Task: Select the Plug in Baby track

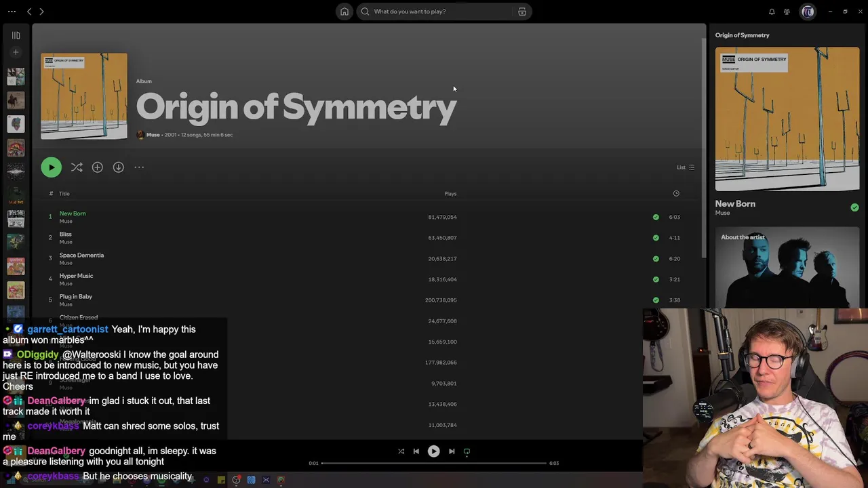Action: 76,297
